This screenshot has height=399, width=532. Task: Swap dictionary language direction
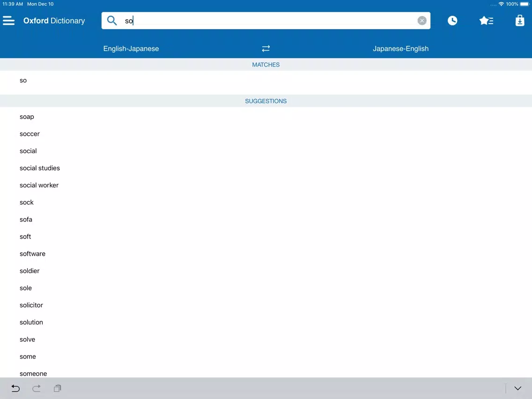pyautogui.click(x=266, y=49)
